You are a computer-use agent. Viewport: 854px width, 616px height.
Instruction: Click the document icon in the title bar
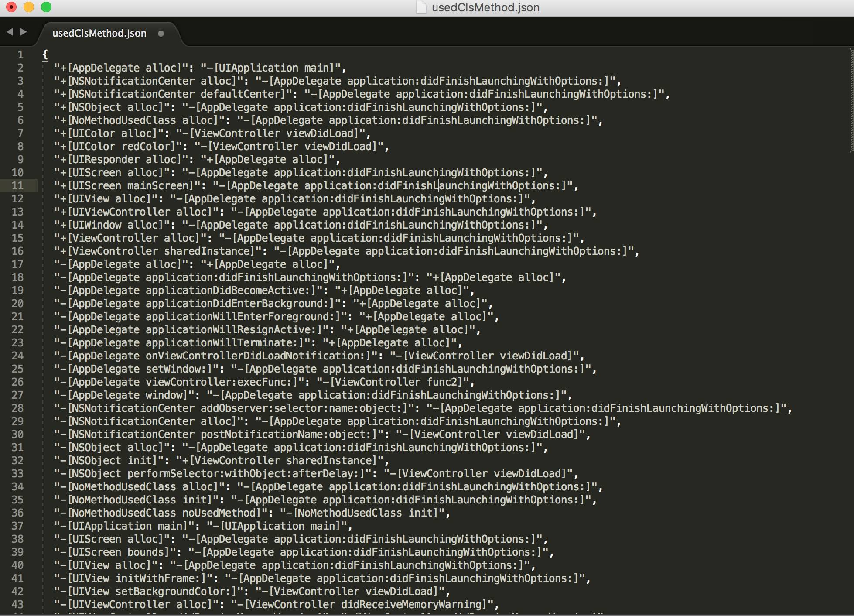[421, 7]
